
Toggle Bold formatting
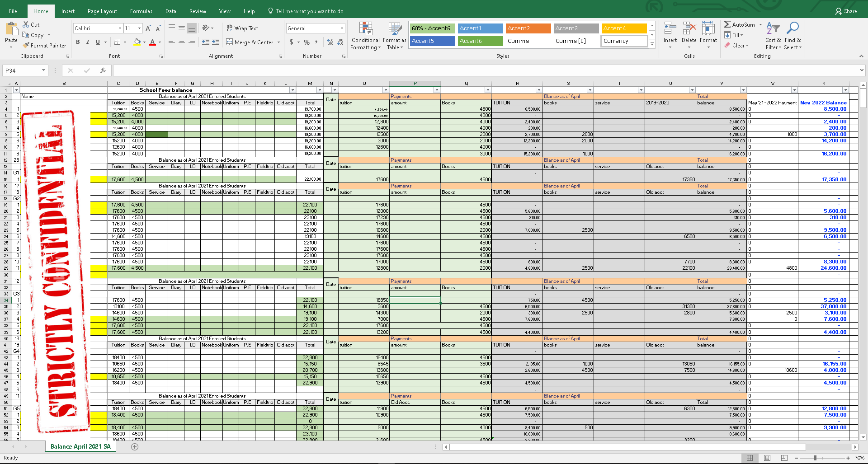[x=78, y=42]
